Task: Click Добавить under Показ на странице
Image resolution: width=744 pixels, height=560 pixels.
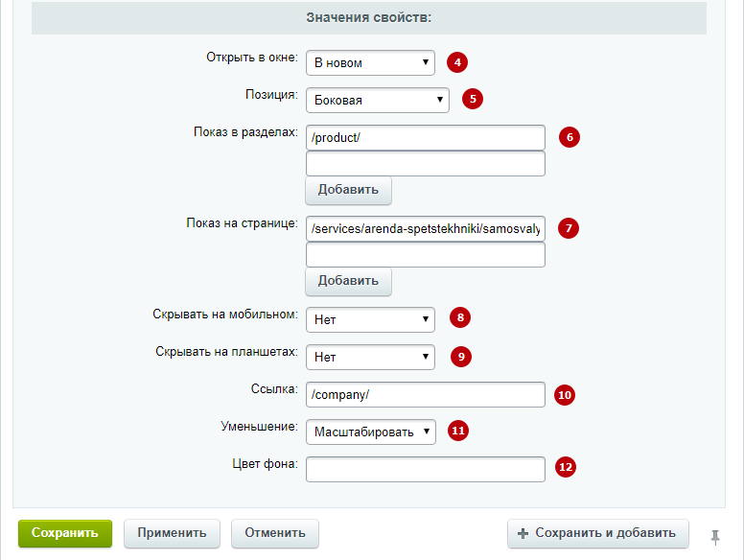Action: point(348,281)
